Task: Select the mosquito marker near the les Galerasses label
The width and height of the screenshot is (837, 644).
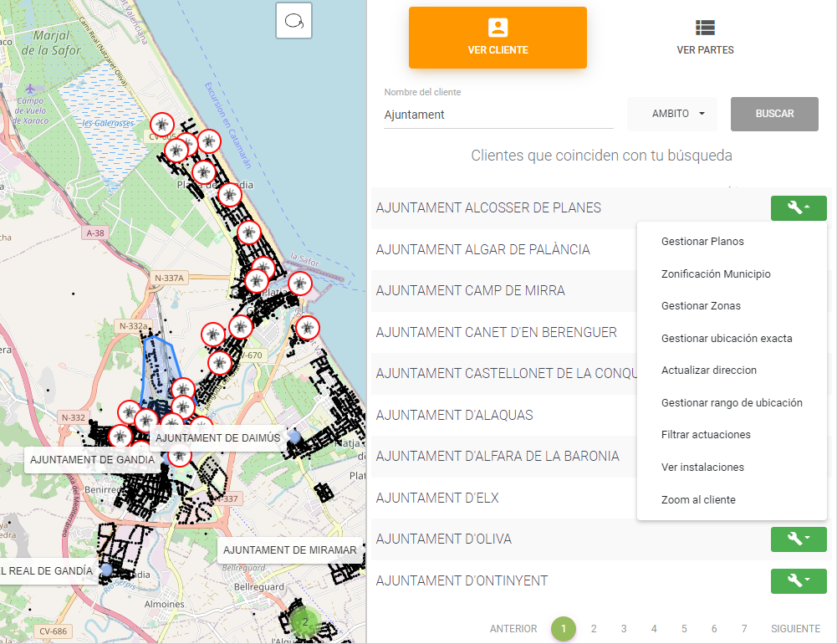Action: click(161, 125)
